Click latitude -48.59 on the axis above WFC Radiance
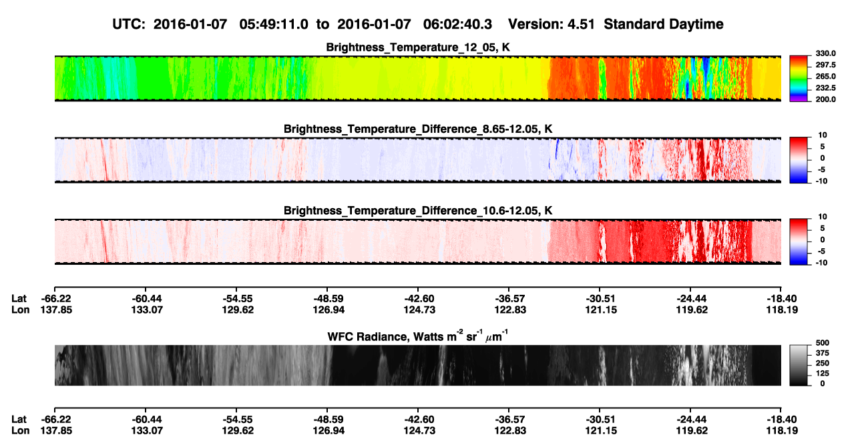868x445 pixels. (328, 298)
